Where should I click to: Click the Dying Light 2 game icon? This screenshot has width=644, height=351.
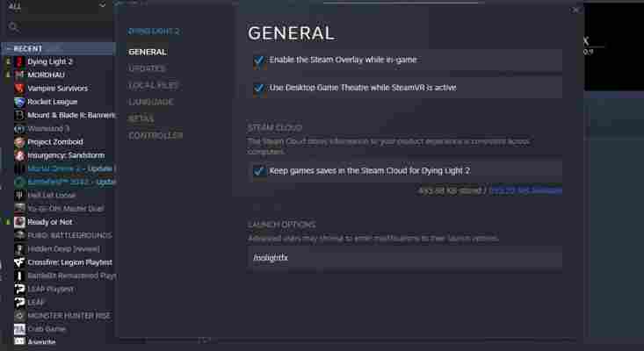tap(19, 61)
